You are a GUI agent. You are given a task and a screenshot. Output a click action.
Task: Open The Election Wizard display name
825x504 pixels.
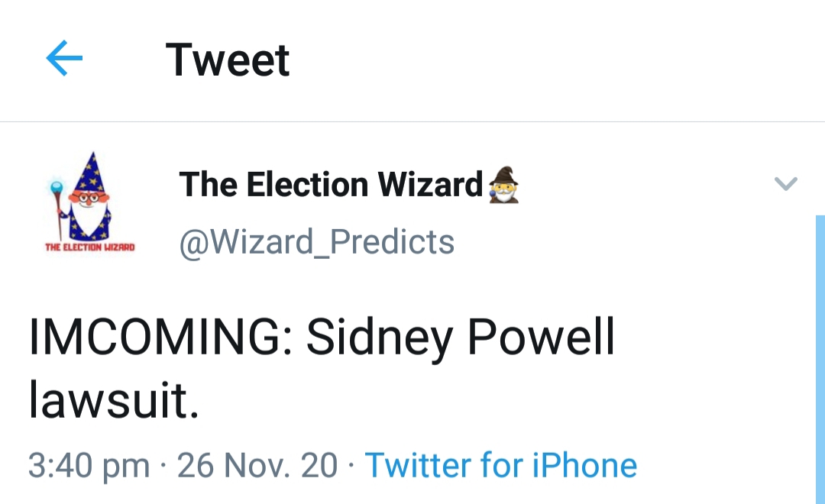point(331,185)
